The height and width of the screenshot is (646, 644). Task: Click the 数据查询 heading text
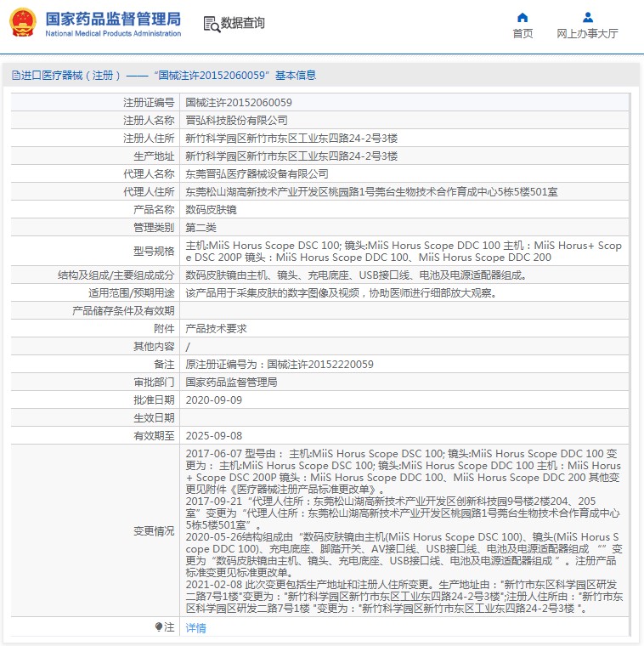pos(242,23)
